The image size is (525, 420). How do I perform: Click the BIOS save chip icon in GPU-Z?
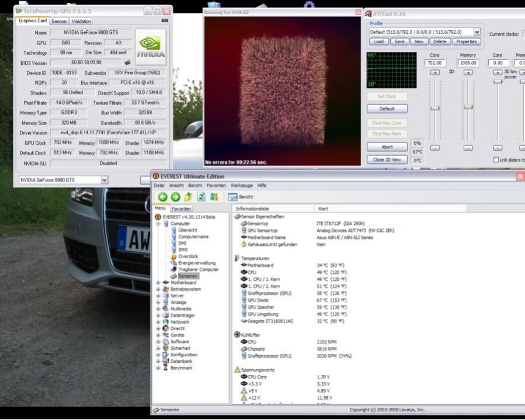(127, 63)
